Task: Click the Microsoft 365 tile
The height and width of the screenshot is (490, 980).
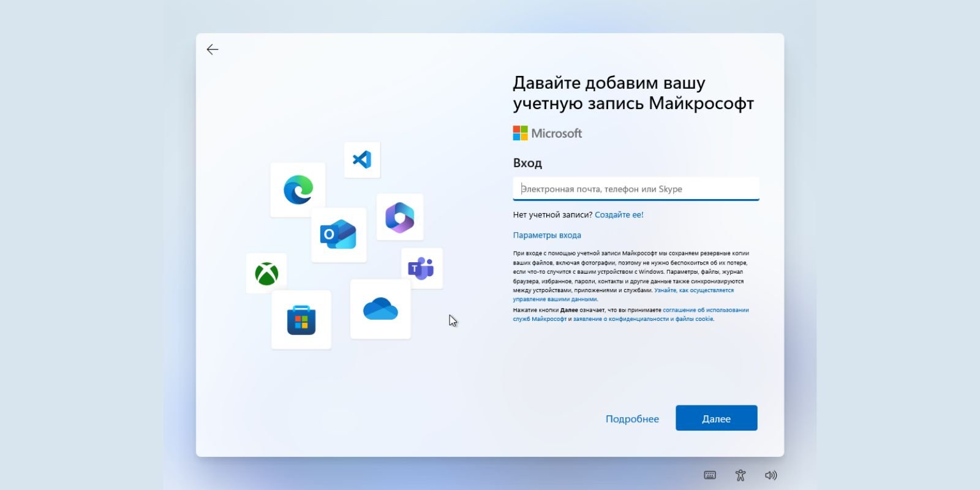Action: tap(400, 217)
